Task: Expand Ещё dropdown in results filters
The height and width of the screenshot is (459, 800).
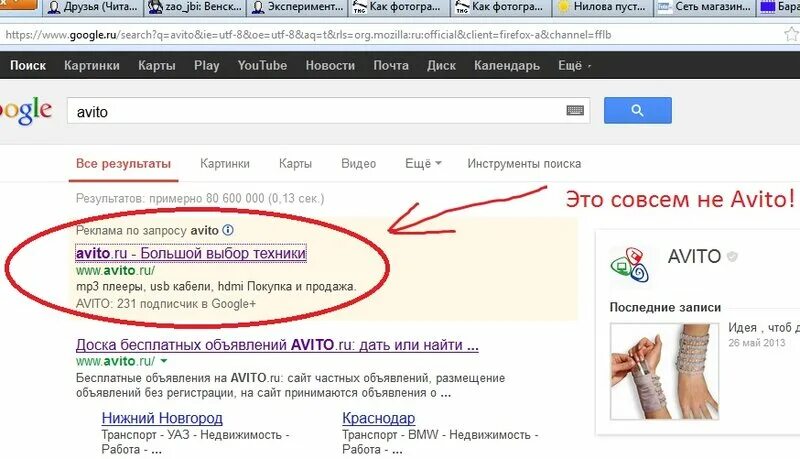Action: tap(423, 164)
